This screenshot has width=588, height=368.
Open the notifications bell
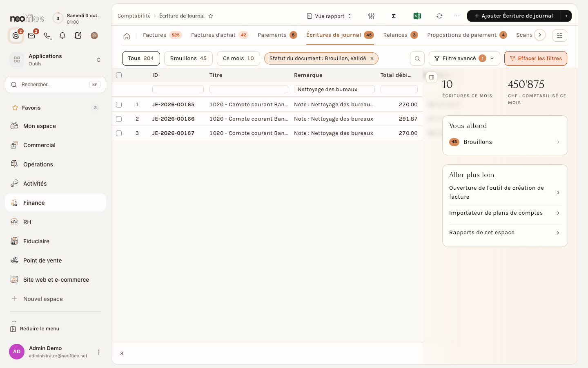62,36
